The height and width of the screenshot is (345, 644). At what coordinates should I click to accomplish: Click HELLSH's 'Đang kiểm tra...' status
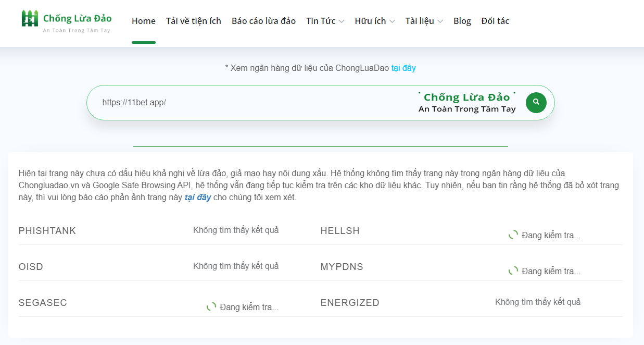tap(551, 235)
